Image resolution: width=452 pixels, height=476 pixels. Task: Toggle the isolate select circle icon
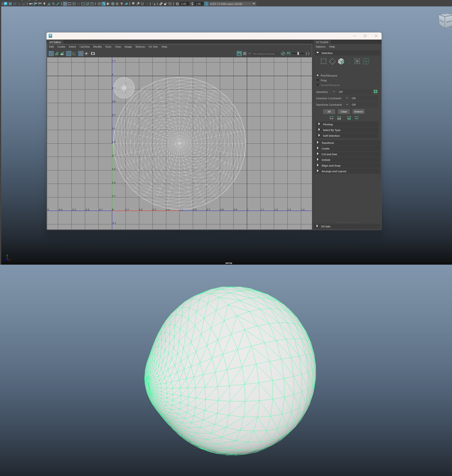point(86,54)
